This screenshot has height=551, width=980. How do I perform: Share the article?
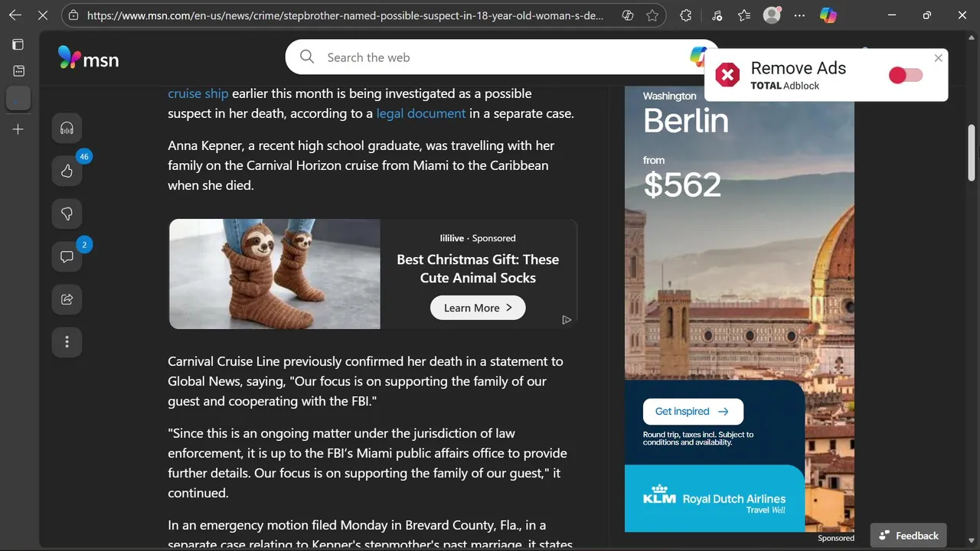67,299
